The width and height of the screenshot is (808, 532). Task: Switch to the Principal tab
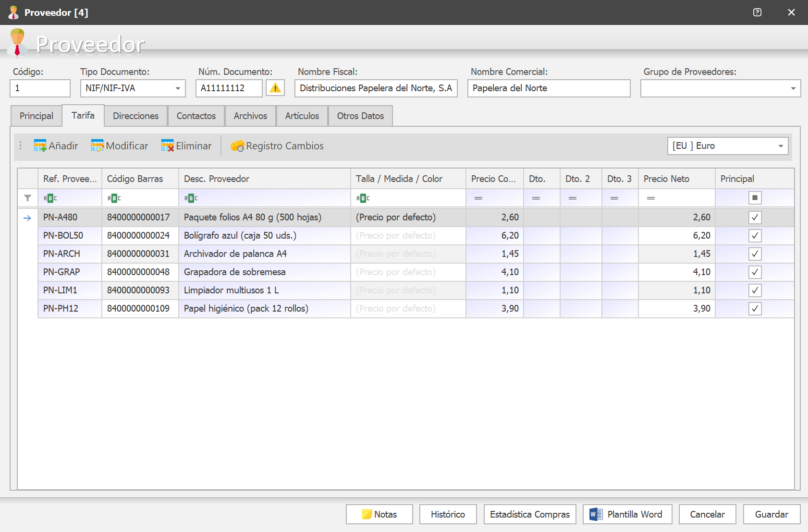click(x=37, y=116)
